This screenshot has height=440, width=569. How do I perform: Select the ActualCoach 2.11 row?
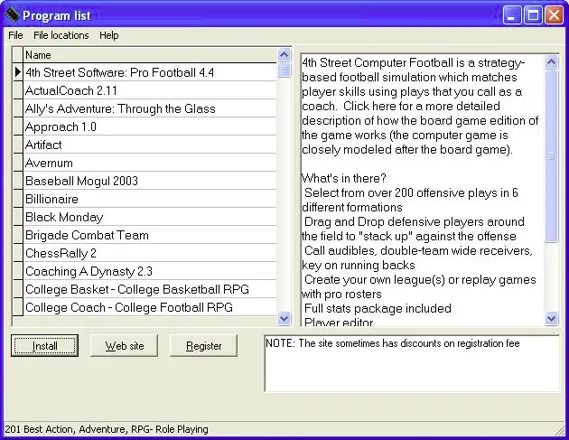pos(150,90)
